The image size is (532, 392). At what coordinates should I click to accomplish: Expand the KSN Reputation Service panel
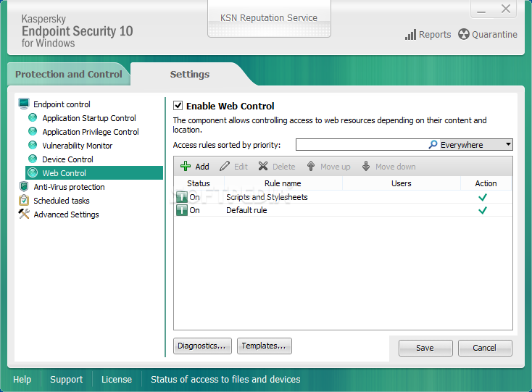(268, 18)
